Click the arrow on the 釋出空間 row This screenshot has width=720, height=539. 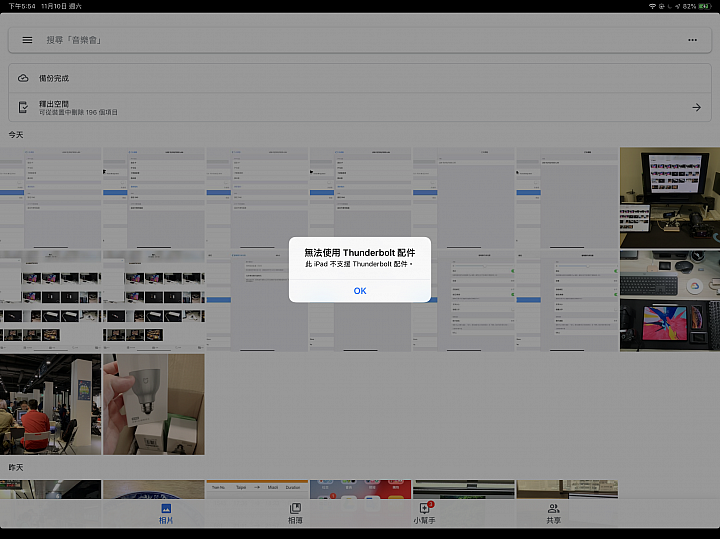[697, 107]
